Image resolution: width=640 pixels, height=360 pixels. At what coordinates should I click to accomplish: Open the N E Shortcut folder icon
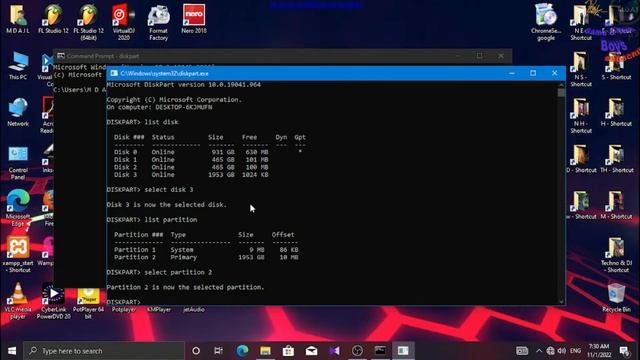(x=581, y=23)
